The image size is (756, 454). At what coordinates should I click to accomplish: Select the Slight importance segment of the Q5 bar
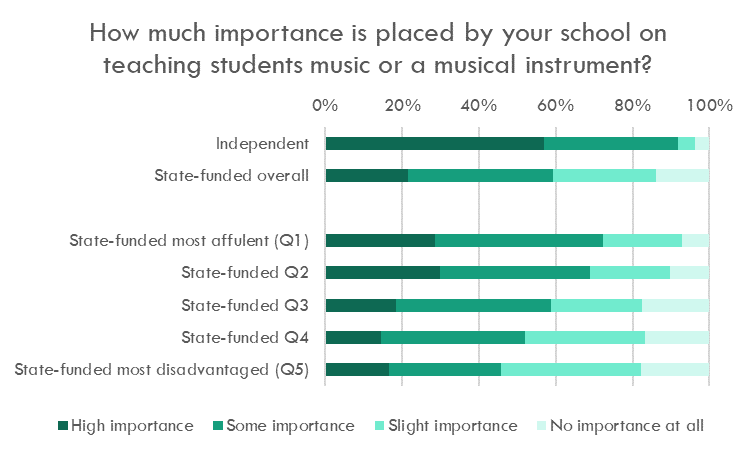click(x=571, y=370)
